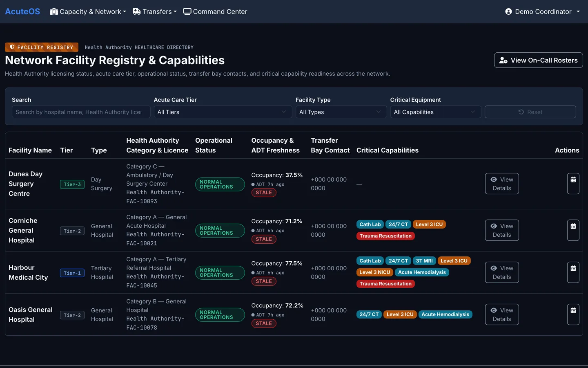Click Normal Operations status for Dunes Day
Viewport: 588px width, 368px height.
tap(220, 184)
